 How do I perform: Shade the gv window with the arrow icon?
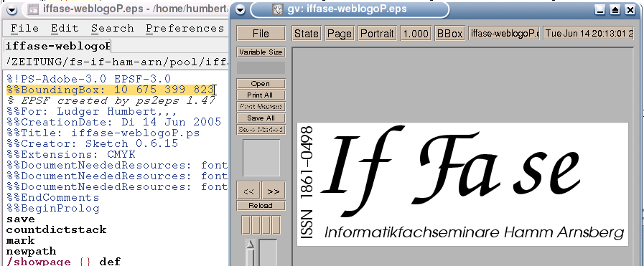click(x=615, y=10)
